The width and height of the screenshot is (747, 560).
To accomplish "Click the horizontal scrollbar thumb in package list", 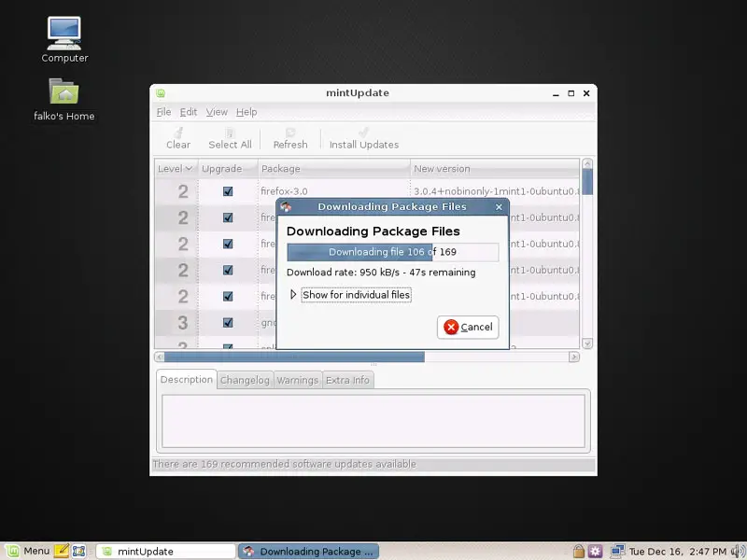I will [294, 357].
